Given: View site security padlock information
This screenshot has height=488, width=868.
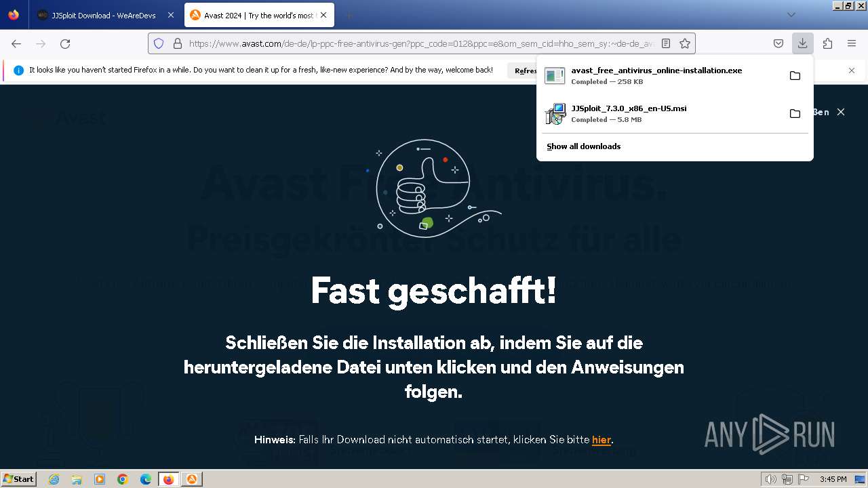Looking at the screenshot, I should coord(178,43).
